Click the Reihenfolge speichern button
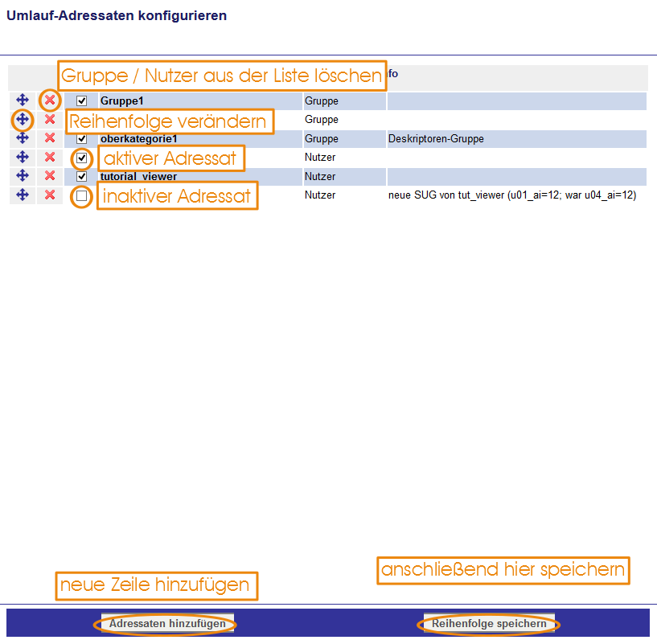657x644 pixels. click(489, 623)
